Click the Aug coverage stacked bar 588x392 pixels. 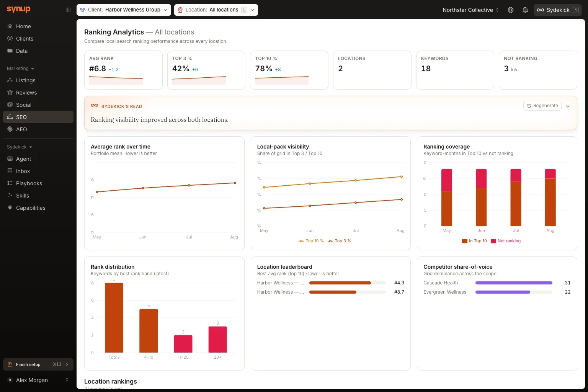[x=550, y=198]
